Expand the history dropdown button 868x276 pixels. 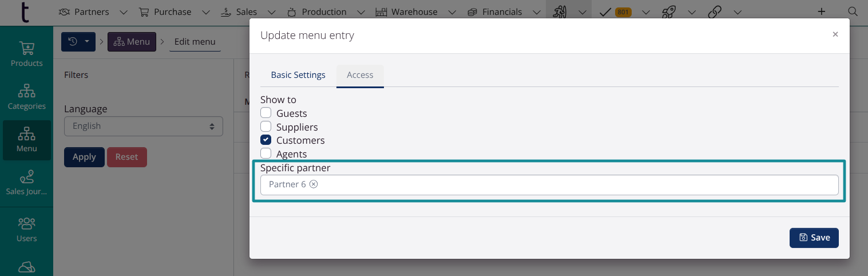tap(78, 42)
